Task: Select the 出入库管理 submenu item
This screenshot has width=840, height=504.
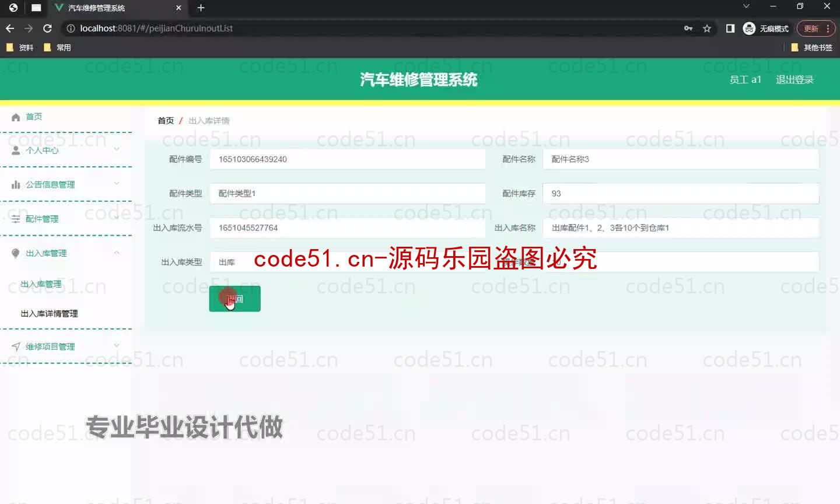Action: tap(41, 284)
